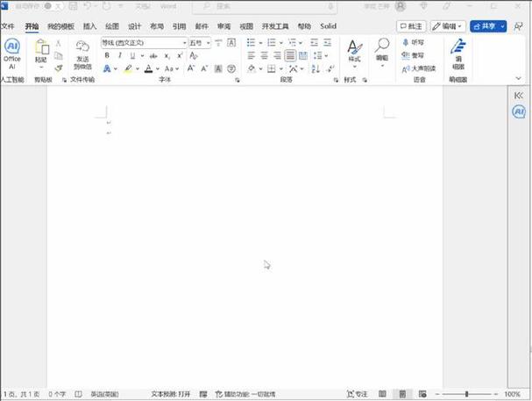Open the Editing magnifier menu
The height and width of the screenshot is (401, 532).
[382, 53]
